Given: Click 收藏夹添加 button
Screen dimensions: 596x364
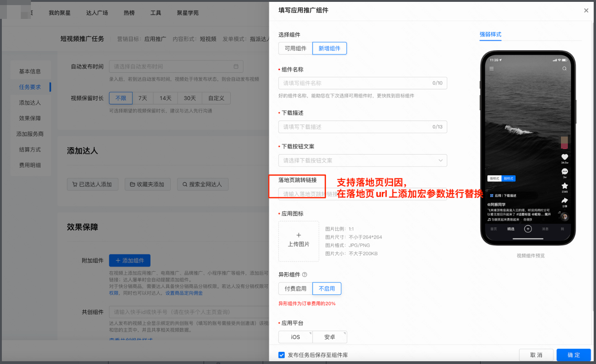Looking at the screenshot, I should point(148,185).
